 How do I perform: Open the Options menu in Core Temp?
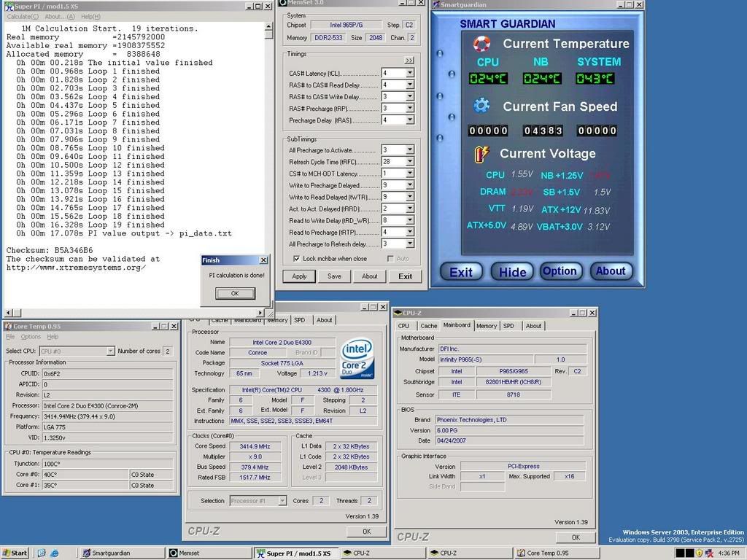(x=31, y=337)
